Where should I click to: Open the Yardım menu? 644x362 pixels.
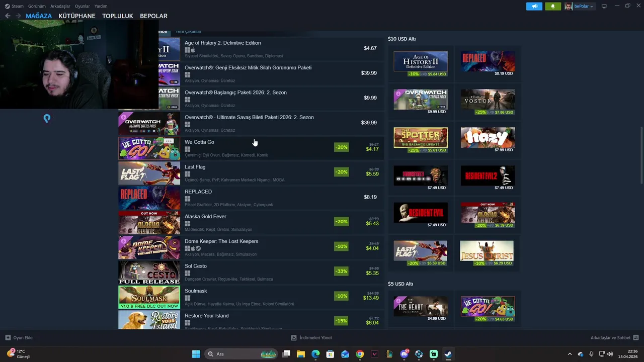[x=101, y=6]
